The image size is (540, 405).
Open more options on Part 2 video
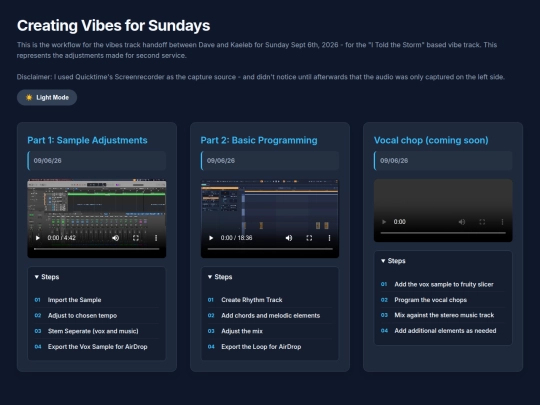click(329, 238)
